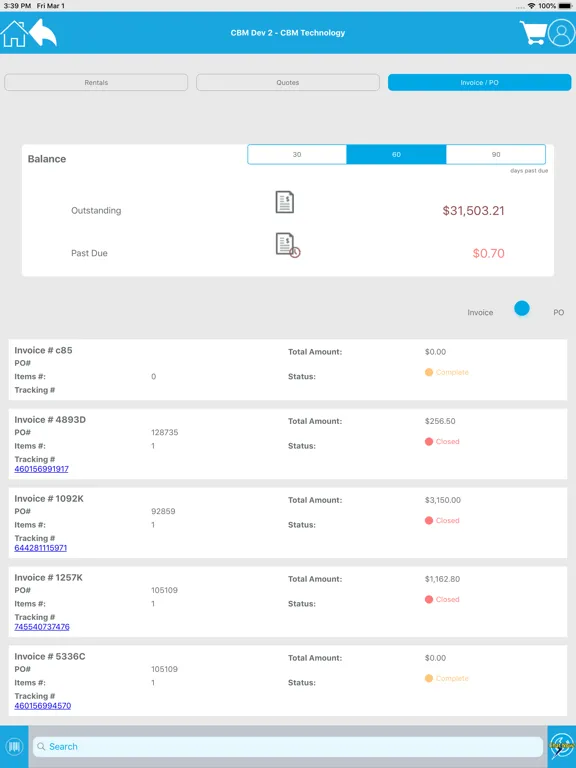Tap the 3:39 PM clock
576x768 pixels.
[17, 6]
